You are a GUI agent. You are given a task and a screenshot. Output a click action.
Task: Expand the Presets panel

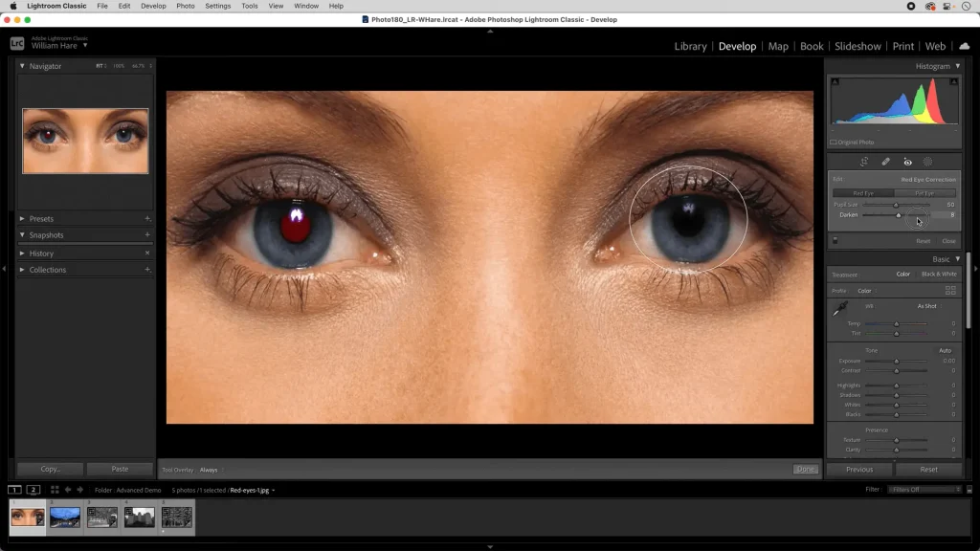pos(42,218)
